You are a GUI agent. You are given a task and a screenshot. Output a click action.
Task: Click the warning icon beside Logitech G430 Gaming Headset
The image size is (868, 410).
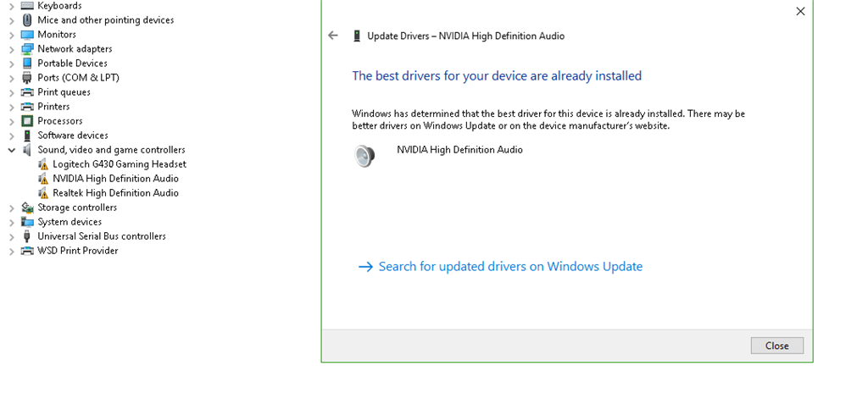coord(42,164)
